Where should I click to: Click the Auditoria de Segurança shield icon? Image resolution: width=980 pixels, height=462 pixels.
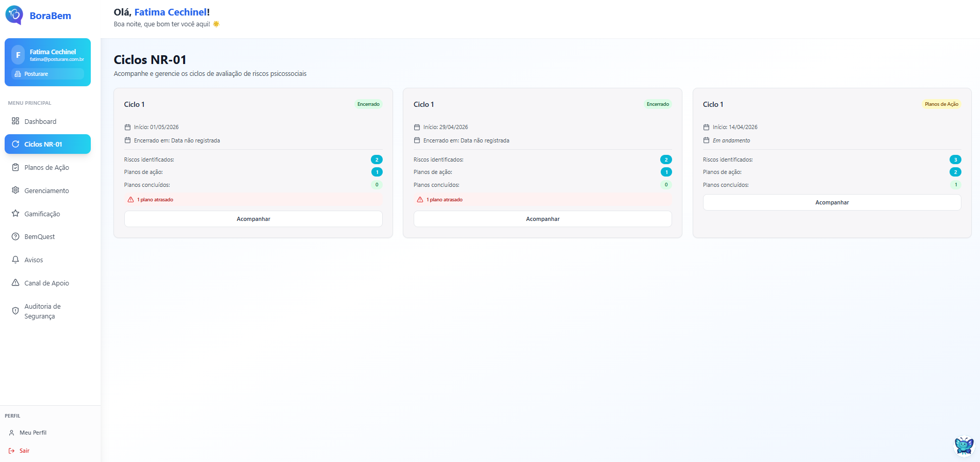[15, 311]
